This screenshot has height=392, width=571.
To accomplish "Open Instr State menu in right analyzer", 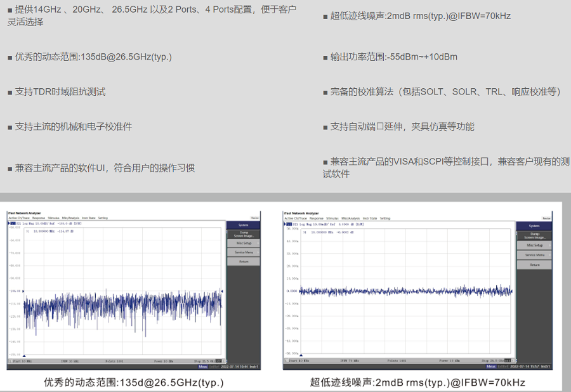I will pos(369,218).
